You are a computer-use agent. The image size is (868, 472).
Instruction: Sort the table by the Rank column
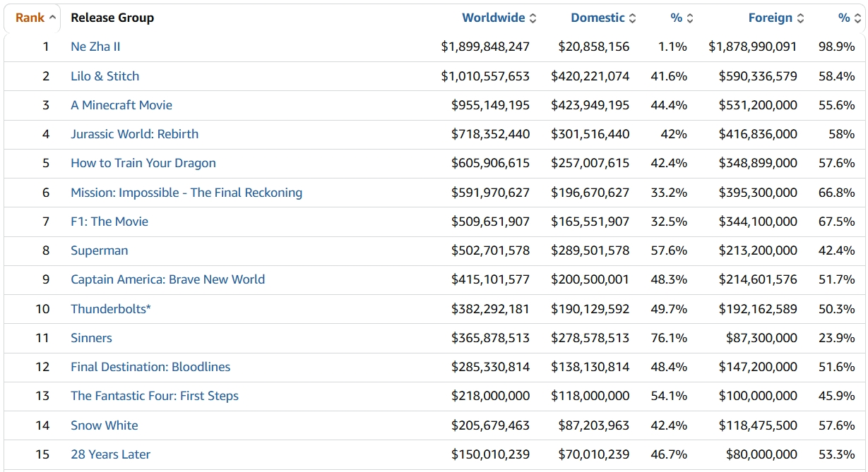pyautogui.click(x=35, y=18)
